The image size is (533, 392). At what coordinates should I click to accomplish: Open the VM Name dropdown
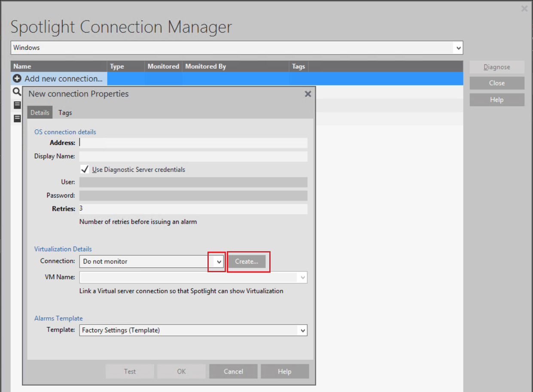(303, 278)
